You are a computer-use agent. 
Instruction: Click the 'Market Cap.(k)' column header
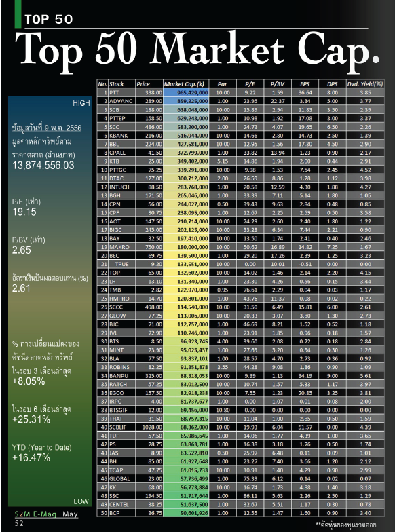(x=186, y=84)
